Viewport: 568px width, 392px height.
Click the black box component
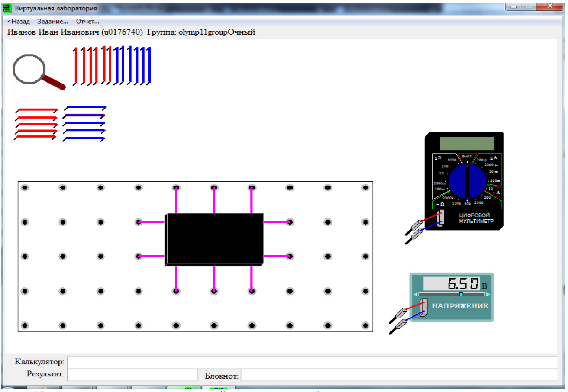pyautogui.click(x=214, y=239)
